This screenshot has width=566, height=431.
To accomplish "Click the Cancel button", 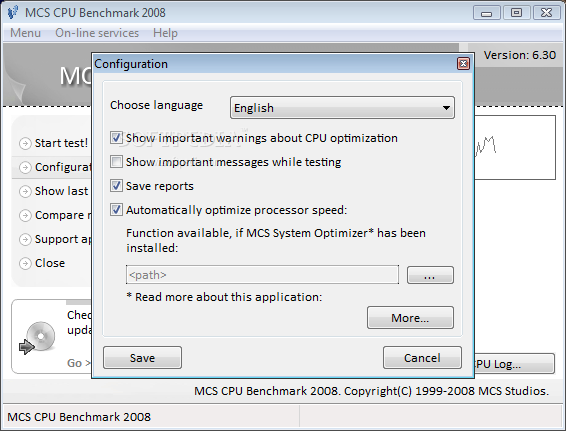I will 422,358.
